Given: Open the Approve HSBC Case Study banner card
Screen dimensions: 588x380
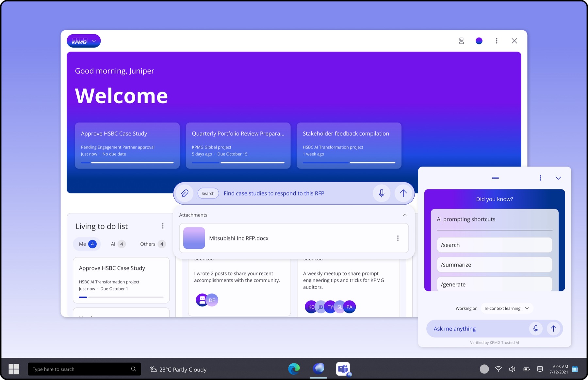Looking at the screenshot, I should tap(127, 145).
